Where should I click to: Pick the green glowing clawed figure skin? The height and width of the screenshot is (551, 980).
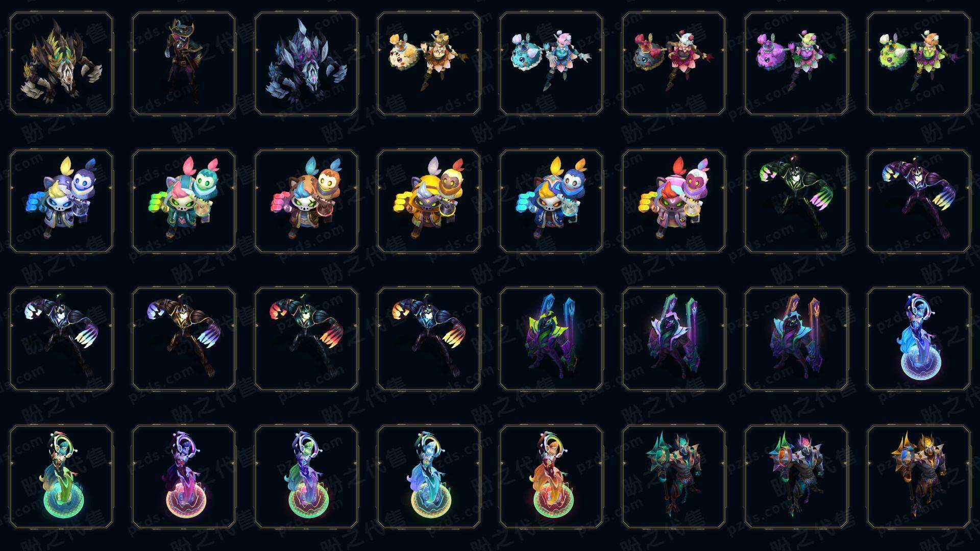(796, 202)
